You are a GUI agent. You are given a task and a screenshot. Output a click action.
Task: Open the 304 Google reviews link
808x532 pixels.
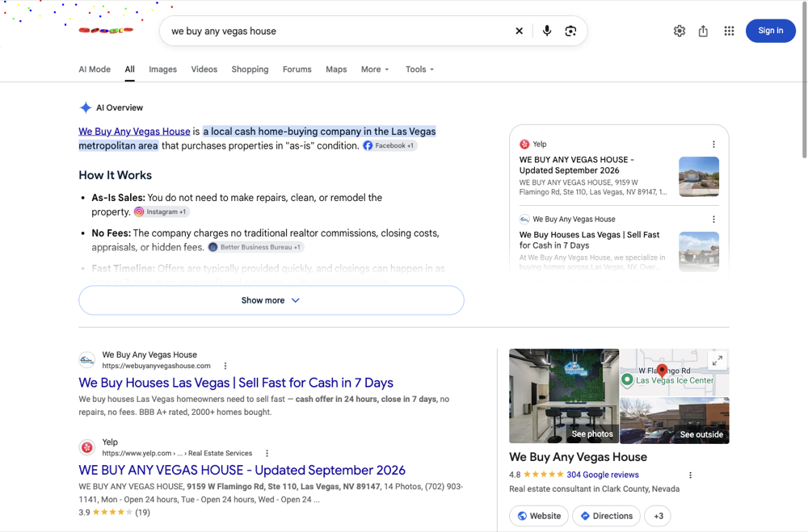click(x=603, y=475)
